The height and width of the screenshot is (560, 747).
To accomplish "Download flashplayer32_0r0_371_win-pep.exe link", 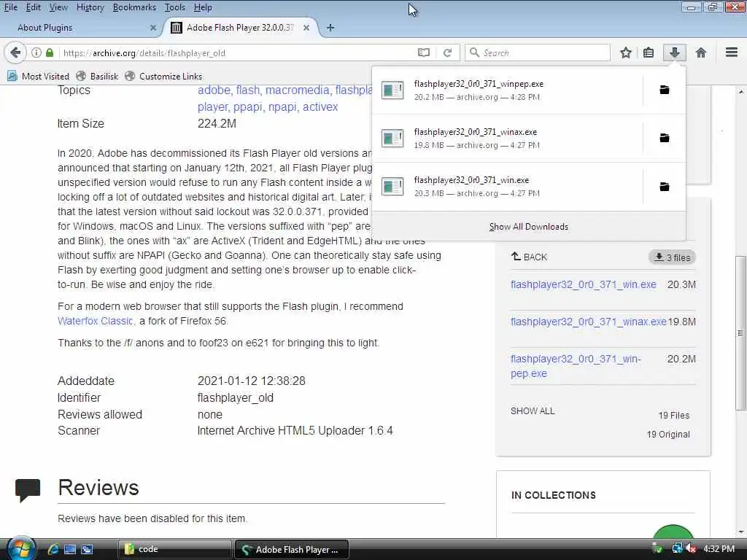I will (x=576, y=366).
